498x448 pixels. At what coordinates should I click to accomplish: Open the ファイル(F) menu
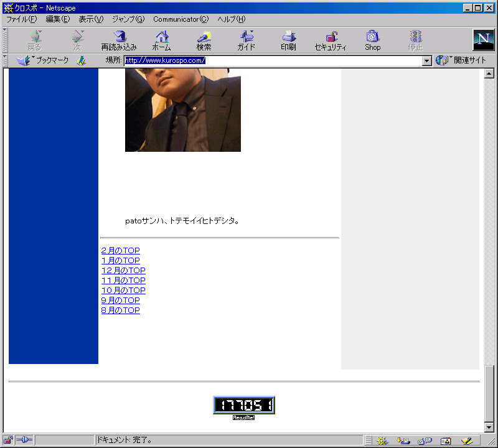click(22, 19)
